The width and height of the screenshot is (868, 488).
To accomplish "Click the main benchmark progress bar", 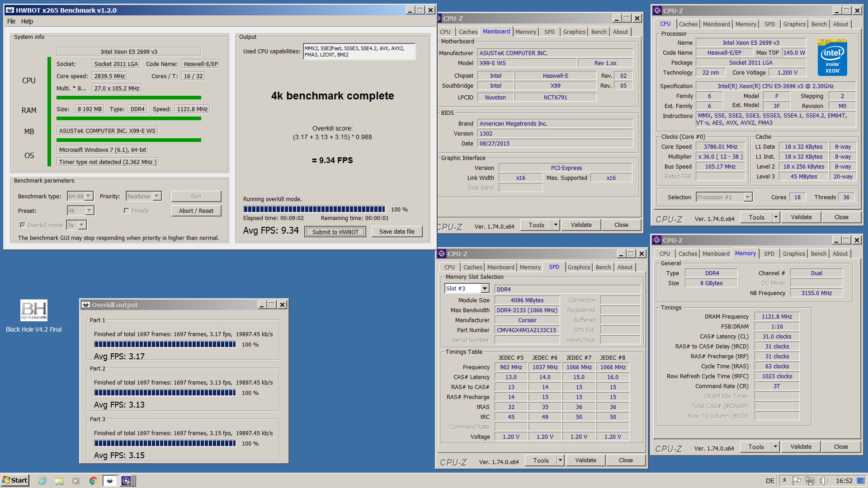I will coord(314,209).
